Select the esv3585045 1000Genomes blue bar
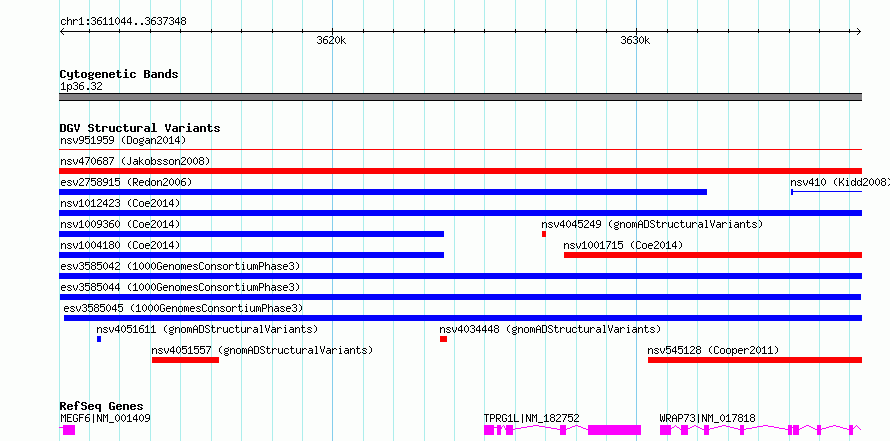 [463, 318]
